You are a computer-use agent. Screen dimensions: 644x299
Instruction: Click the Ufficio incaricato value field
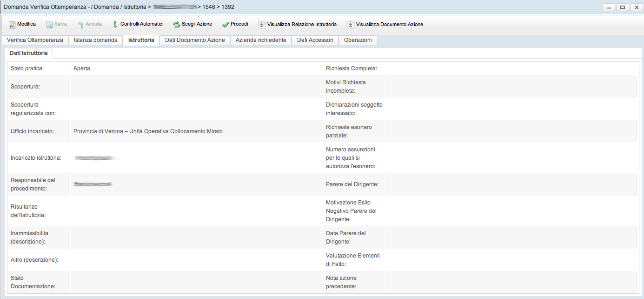(148, 131)
